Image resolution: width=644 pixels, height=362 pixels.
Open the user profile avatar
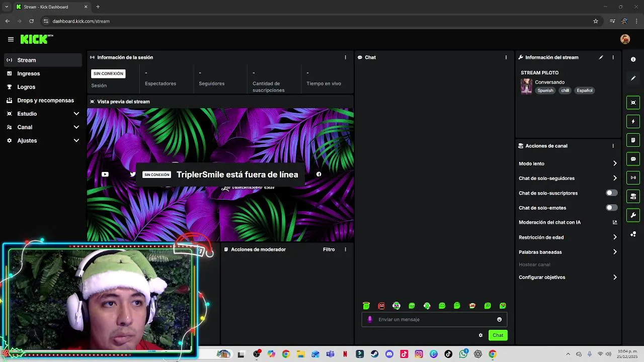[x=625, y=39]
